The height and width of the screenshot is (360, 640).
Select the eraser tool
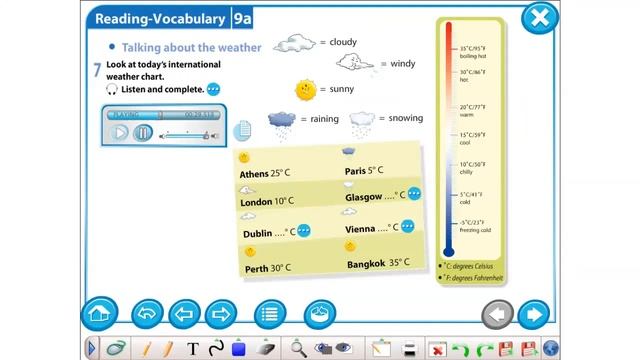click(x=266, y=348)
